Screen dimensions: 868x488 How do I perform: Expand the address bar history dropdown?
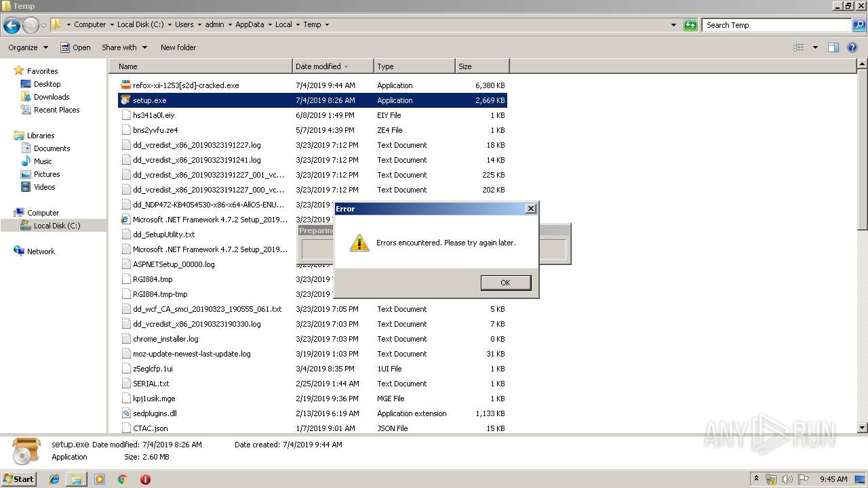coord(673,25)
